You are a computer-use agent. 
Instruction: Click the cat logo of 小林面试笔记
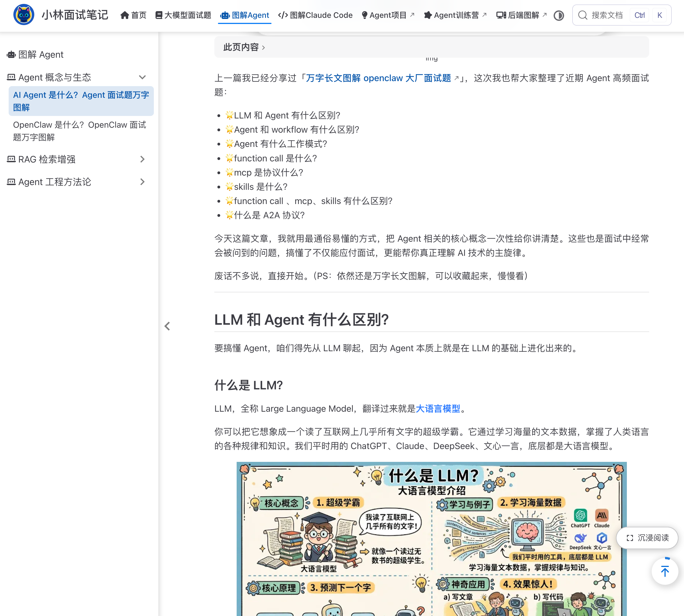tap(24, 15)
